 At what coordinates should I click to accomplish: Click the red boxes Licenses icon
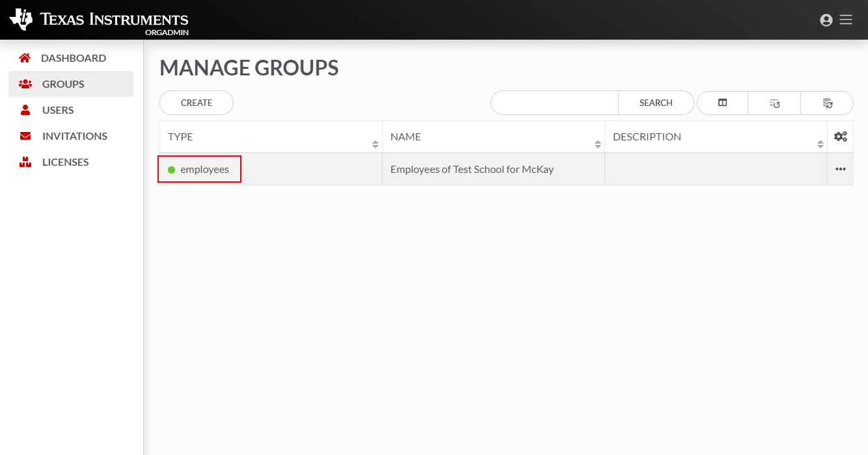coord(25,162)
